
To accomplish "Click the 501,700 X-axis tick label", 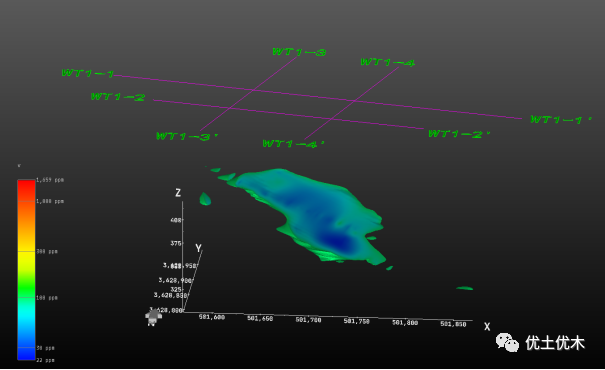I will tap(308, 320).
